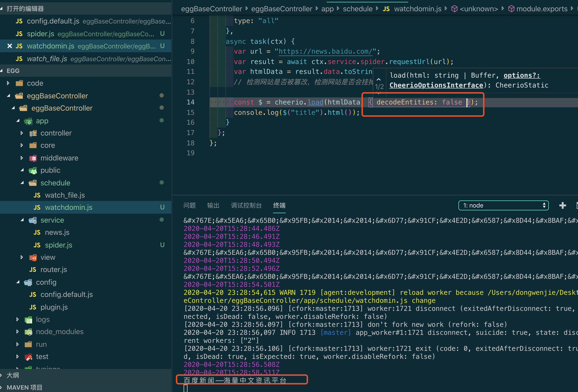
Task: Click the master tag in terminal output
Action: [336, 332]
